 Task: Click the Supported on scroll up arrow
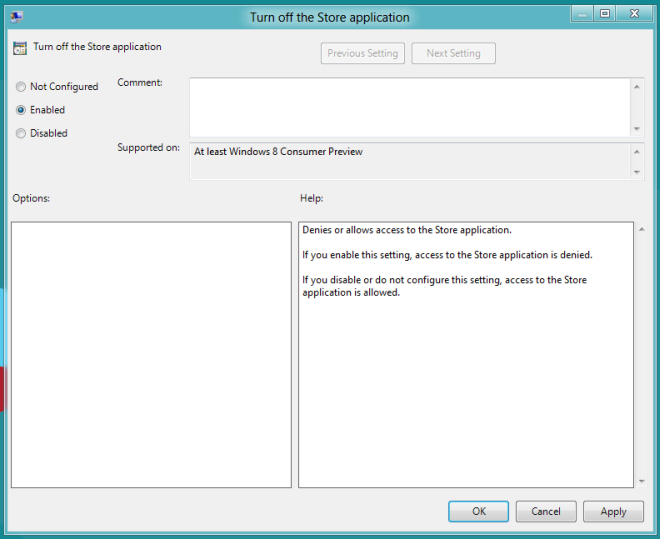pos(637,151)
